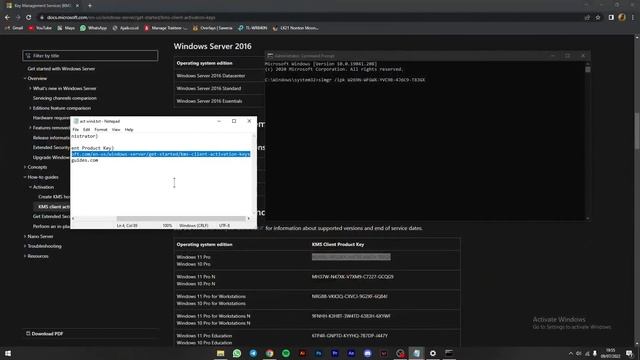Expand What's new in Windows Server
Screen dimensions: 640x360
pos(30,88)
